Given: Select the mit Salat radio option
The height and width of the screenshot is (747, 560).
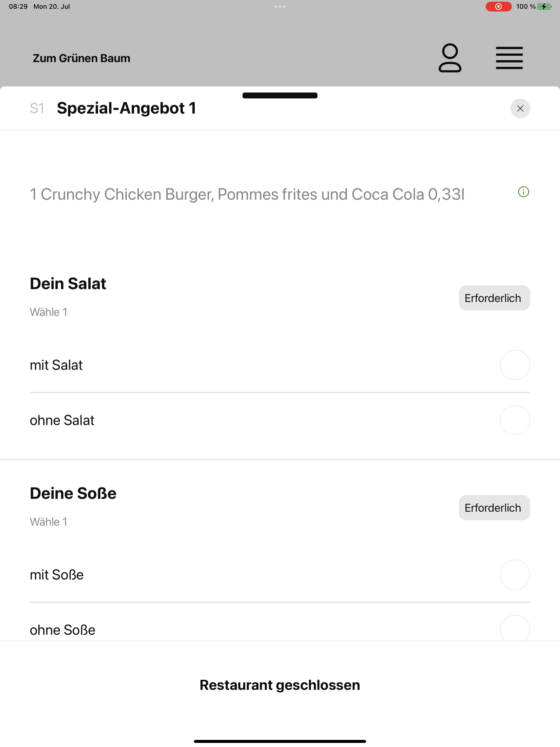Looking at the screenshot, I should coord(515,365).
